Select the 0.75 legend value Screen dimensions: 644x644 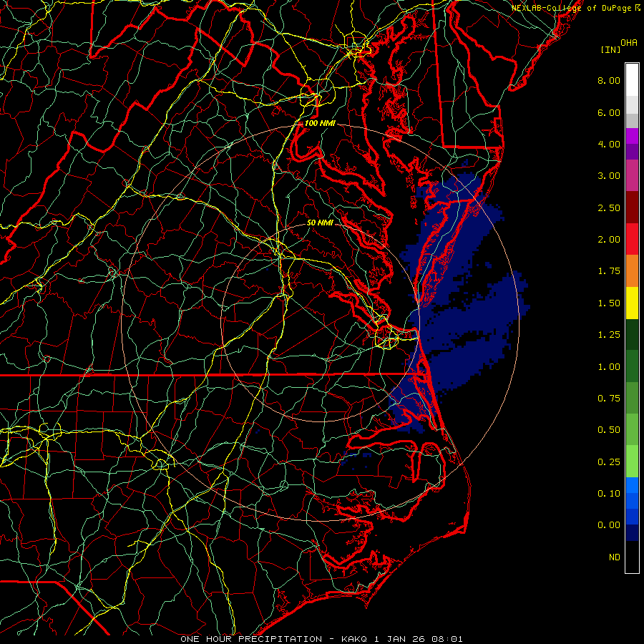pyautogui.click(x=609, y=399)
